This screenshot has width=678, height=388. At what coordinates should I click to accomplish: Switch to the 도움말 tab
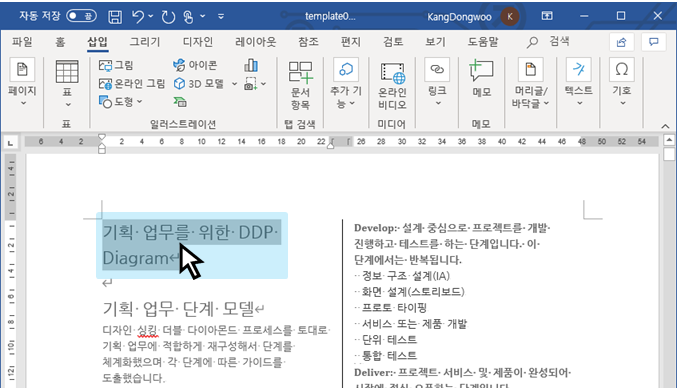click(483, 42)
